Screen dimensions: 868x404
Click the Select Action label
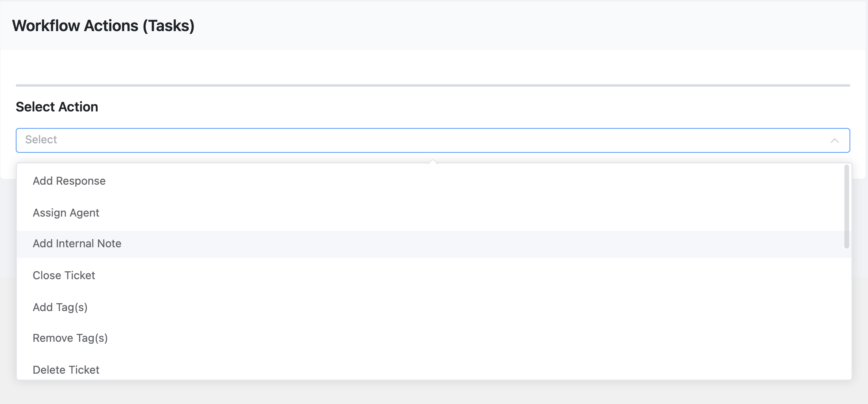coord(57,107)
